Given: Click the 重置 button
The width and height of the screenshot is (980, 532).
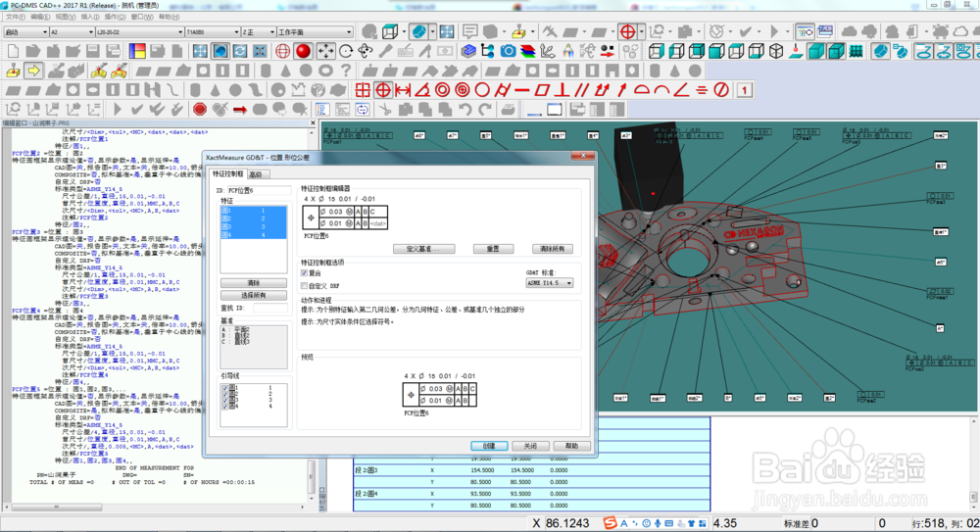Looking at the screenshot, I should pyautogui.click(x=493, y=249).
